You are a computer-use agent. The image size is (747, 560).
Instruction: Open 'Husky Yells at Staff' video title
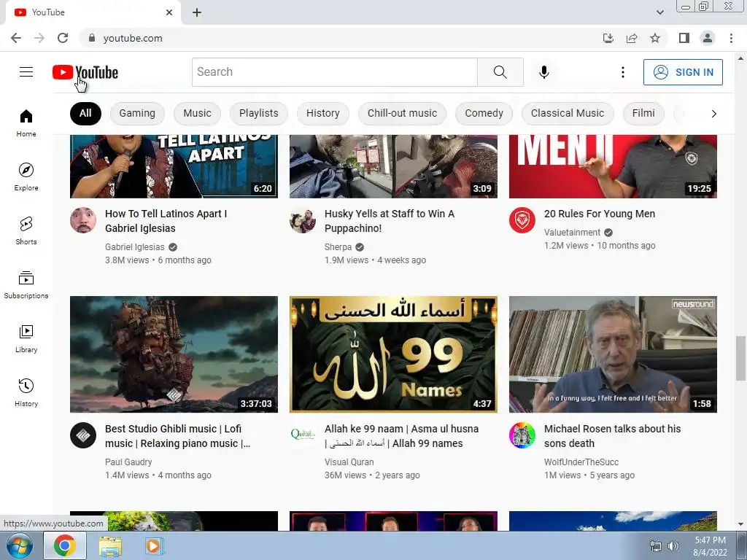pyautogui.click(x=390, y=221)
